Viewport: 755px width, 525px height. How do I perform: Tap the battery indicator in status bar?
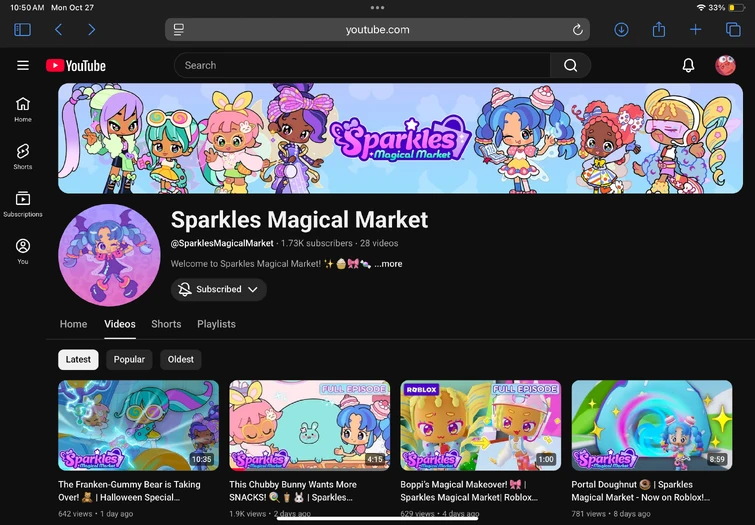pos(737,8)
